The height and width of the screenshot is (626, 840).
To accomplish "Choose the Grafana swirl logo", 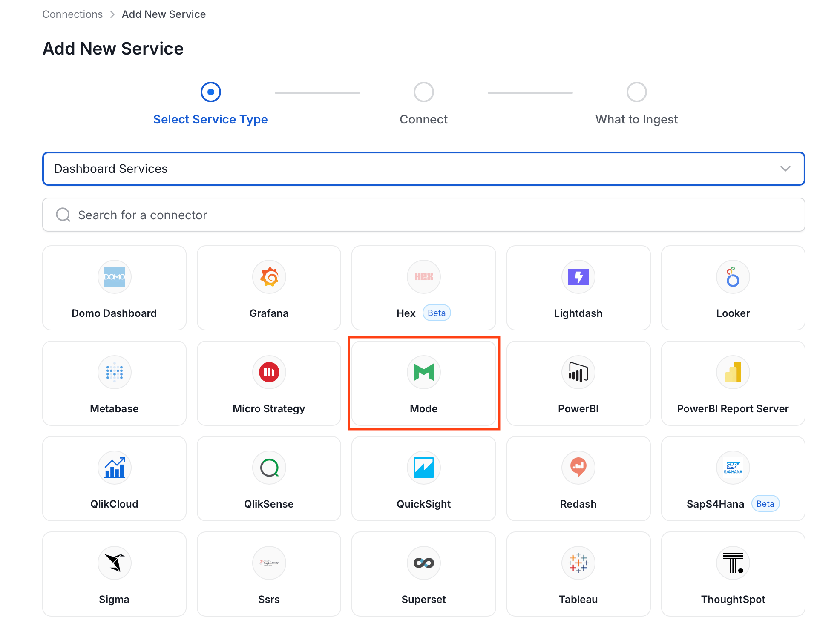I will tap(269, 277).
